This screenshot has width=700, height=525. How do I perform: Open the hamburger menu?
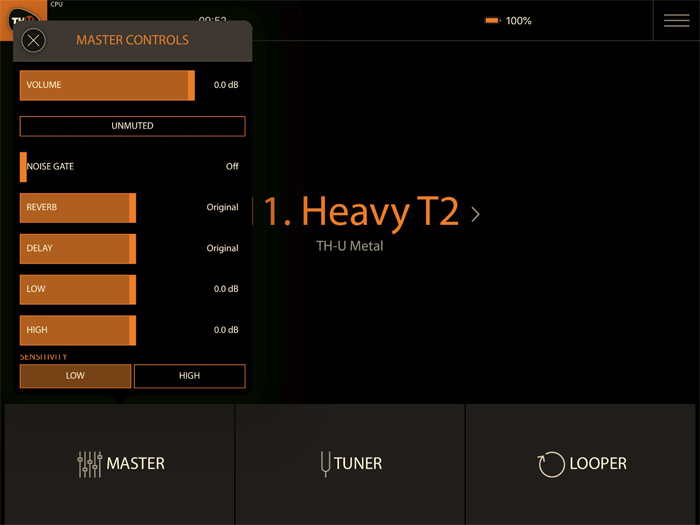(x=676, y=21)
